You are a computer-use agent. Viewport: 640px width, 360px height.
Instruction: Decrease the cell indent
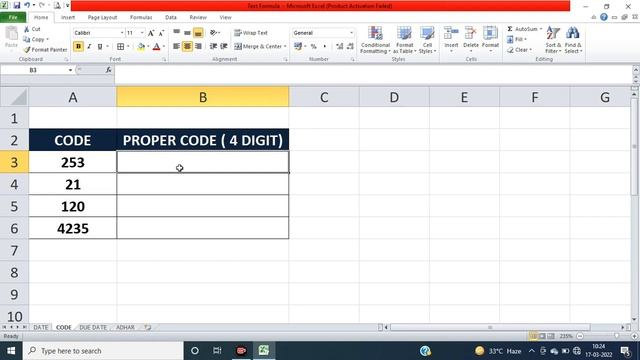pos(213,47)
